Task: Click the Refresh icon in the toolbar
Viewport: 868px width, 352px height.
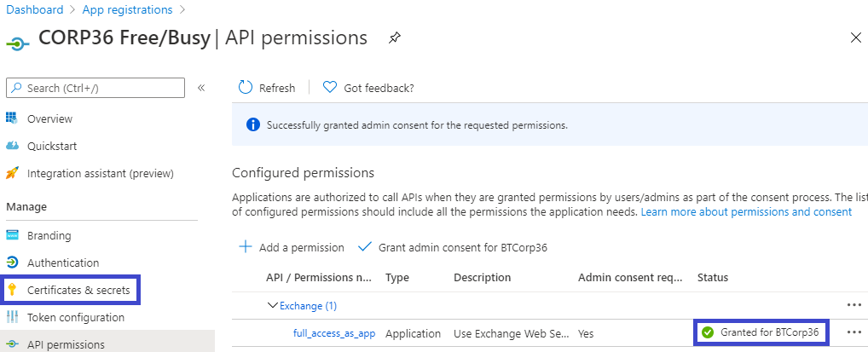Action: (246, 87)
